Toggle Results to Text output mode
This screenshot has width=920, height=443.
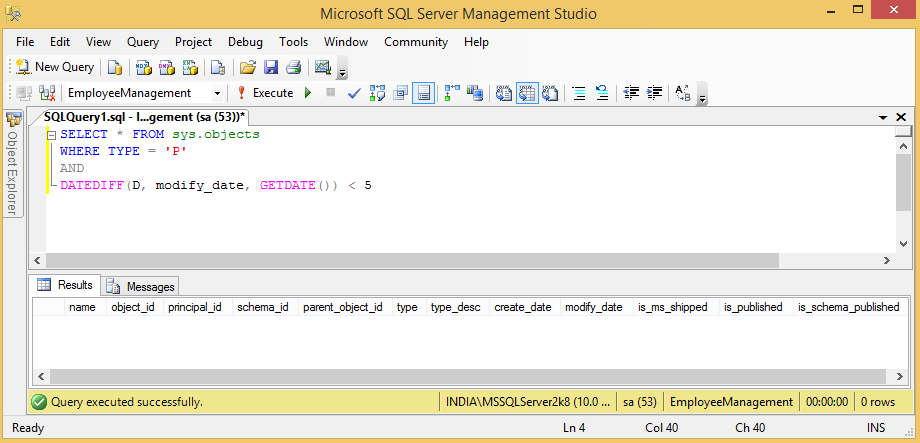504,93
